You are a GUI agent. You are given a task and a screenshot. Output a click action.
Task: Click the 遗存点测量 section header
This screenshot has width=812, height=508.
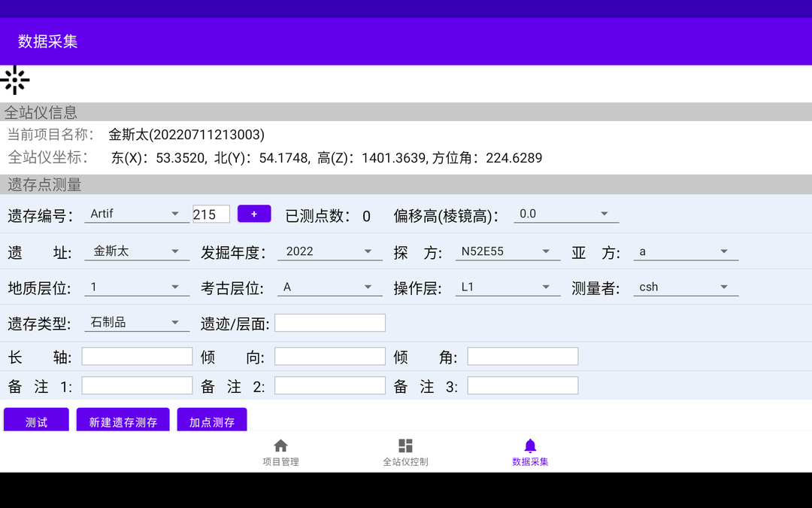click(x=406, y=184)
